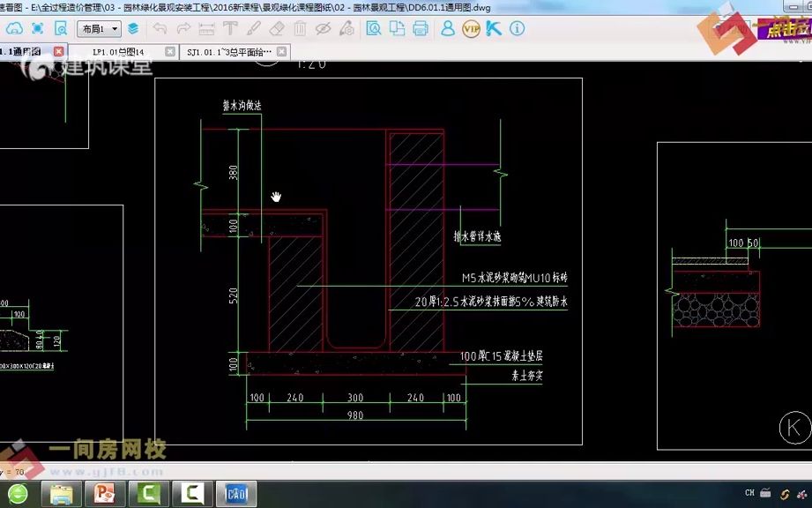Image resolution: width=812 pixels, height=508 pixels.
Task: Open the cloud drawings icon
Action: pyautogui.click(x=14, y=28)
